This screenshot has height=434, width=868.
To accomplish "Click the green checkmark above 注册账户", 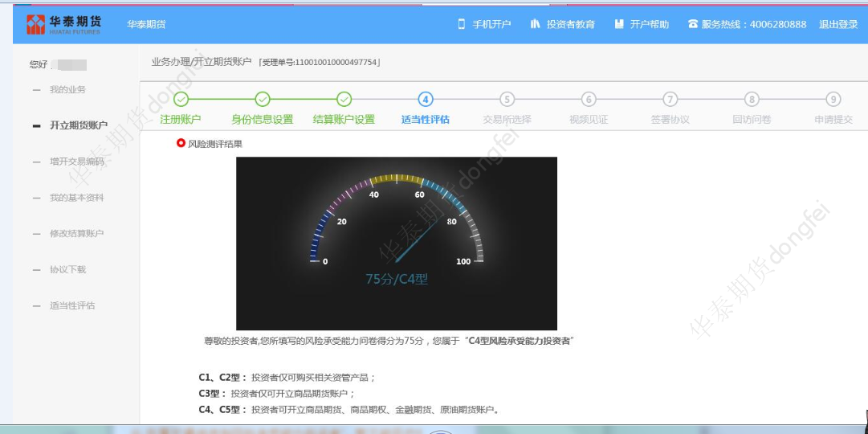I will point(181,100).
